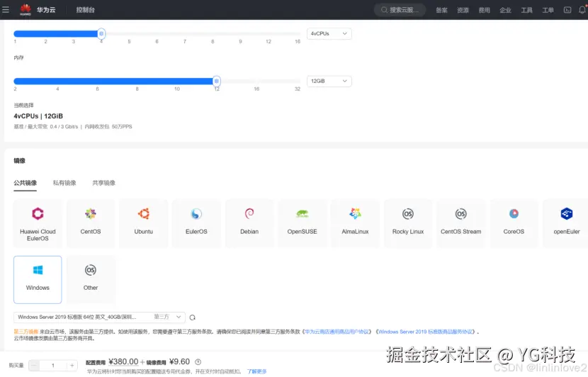Click the purchase quantity input field
The image size is (588, 377).
point(53,366)
